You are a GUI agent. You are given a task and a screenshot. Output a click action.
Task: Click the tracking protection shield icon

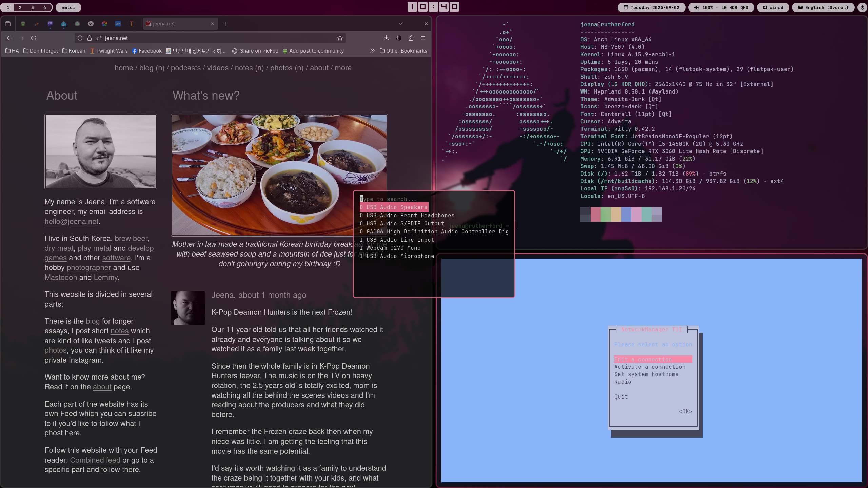(80, 38)
